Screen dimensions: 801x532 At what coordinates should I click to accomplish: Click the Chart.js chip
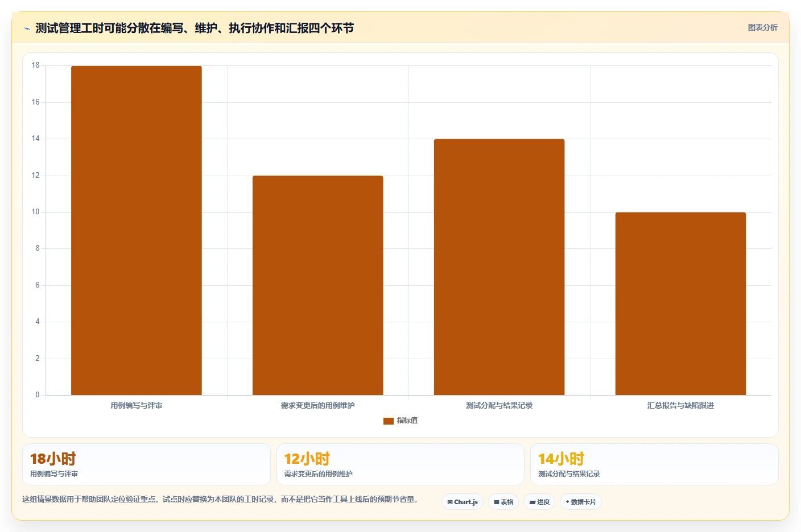[x=463, y=502]
